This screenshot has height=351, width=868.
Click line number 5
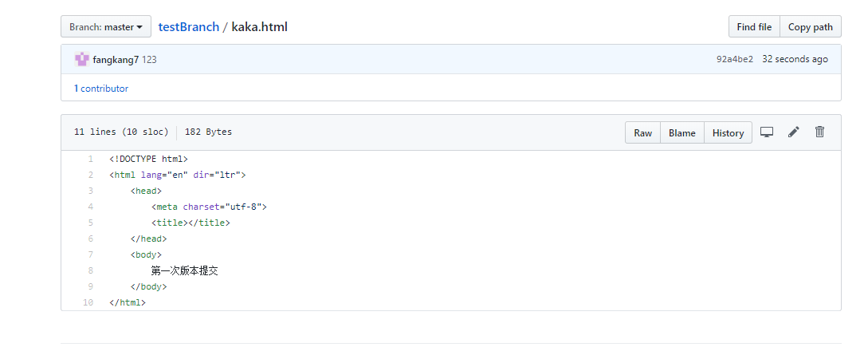(90, 223)
